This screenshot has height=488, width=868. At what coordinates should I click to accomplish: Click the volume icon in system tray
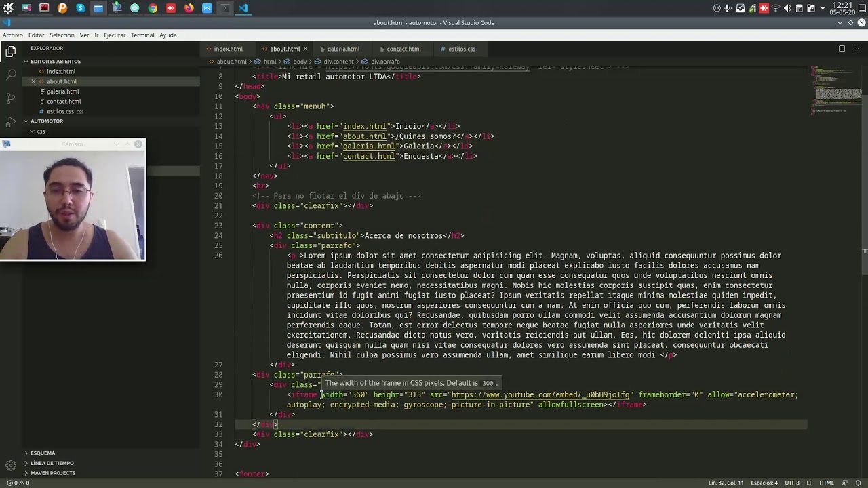click(787, 8)
